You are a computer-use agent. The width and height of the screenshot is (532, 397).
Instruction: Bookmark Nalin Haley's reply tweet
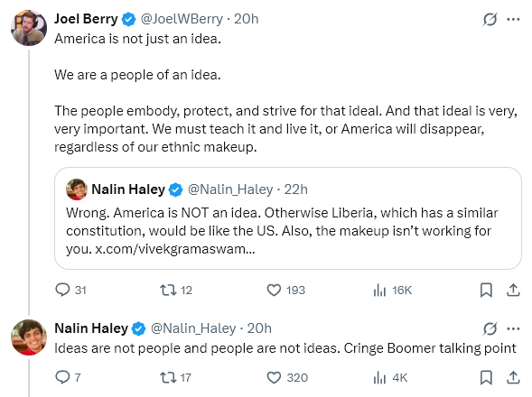(486, 377)
